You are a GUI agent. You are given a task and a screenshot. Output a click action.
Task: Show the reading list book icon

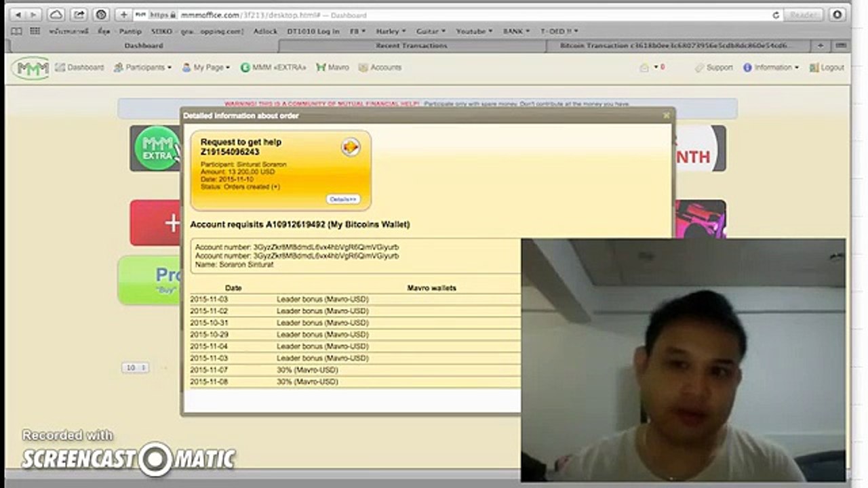point(17,31)
